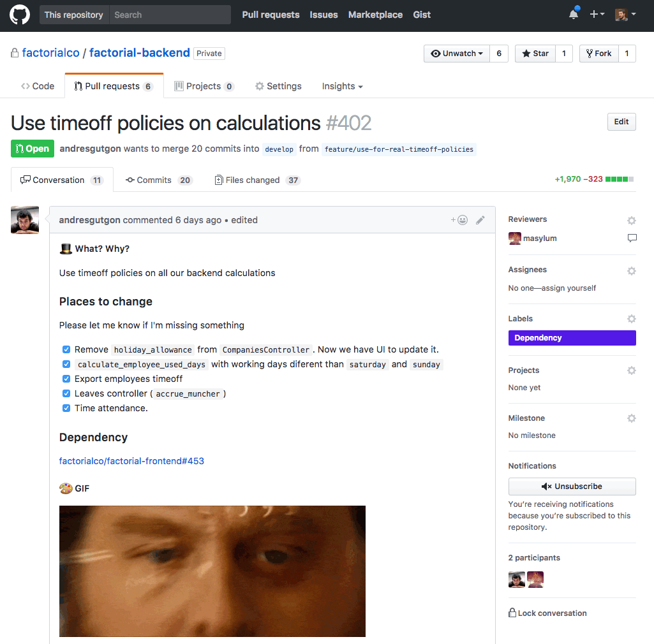View forks count next to Fork
Image resolution: width=654 pixels, height=644 pixels.
pos(627,54)
